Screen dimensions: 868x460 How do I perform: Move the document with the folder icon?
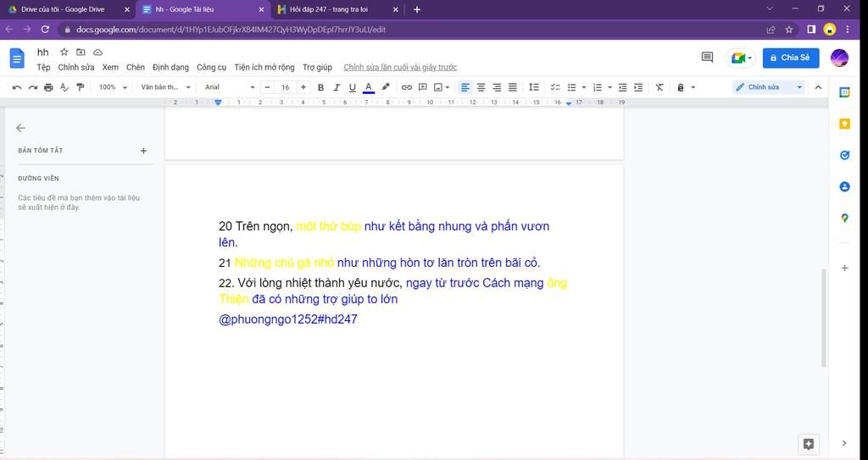coord(81,52)
